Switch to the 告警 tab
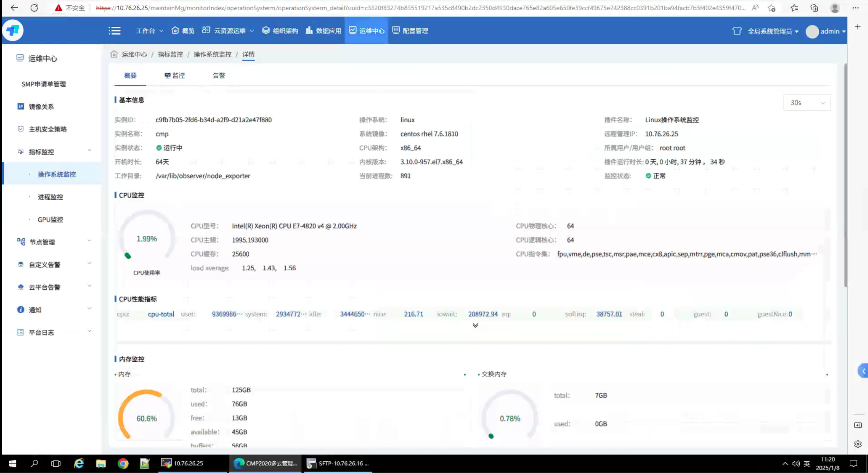The width and height of the screenshot is (868, 473). 219,75
